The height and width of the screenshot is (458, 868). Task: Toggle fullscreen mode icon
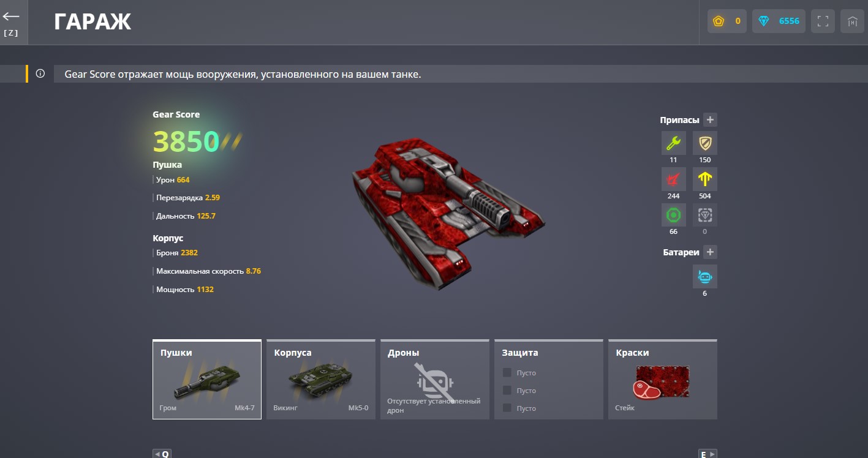(823, 21)
